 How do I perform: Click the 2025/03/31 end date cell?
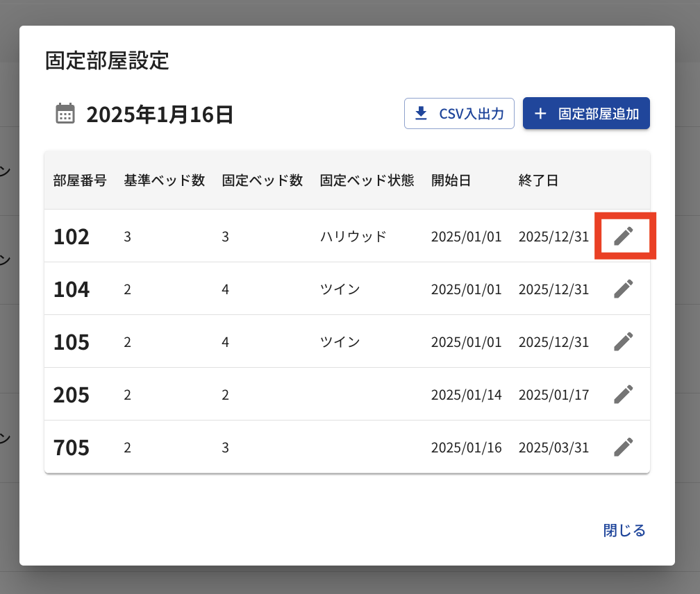[553, 448]
